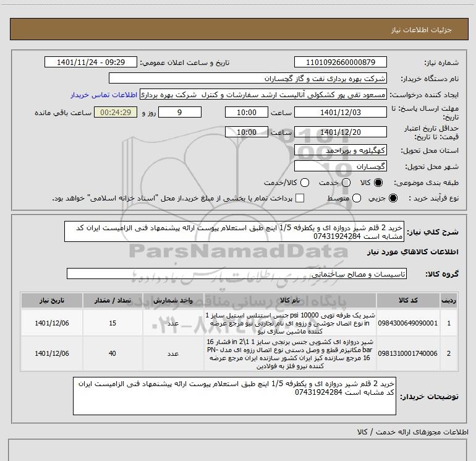Click the delivery city field گچساران
Image resolution: width=476 pixels, height=461 pixels.
[x=340, y=166]
